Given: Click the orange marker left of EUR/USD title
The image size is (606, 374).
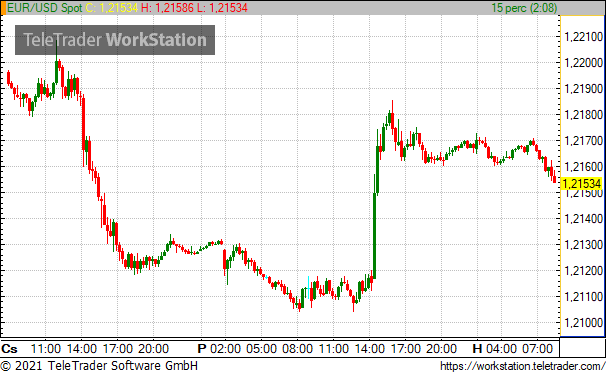Looking at the screenshot, I should click(3, 8).
